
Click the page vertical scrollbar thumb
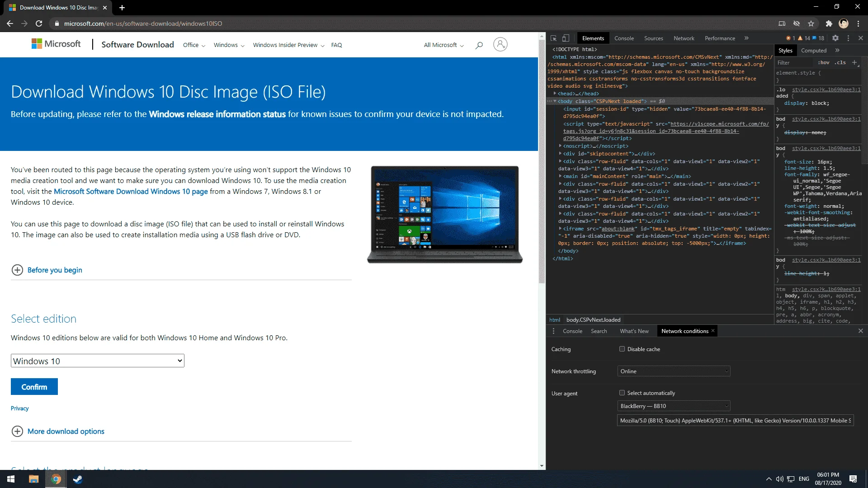click(542, 161)
